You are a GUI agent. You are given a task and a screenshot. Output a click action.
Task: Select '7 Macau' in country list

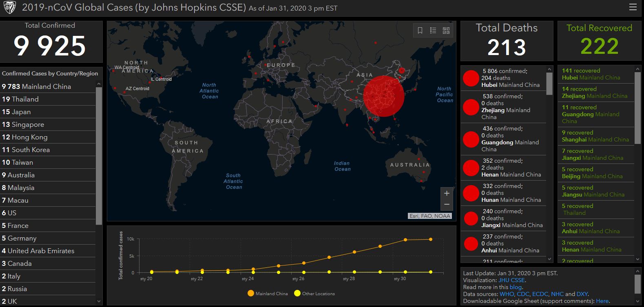pyautogui.click(x=48, y=200)
